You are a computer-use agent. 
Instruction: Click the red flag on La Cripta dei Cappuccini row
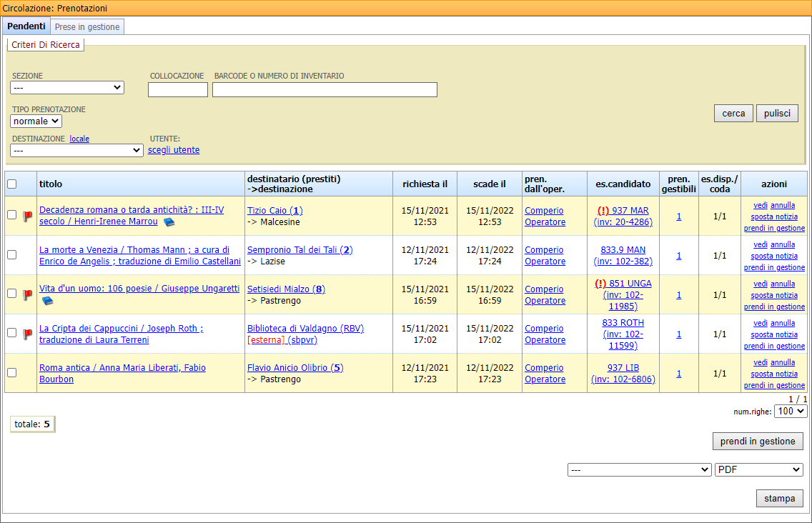pyautogui.click(x=28, y=334)
